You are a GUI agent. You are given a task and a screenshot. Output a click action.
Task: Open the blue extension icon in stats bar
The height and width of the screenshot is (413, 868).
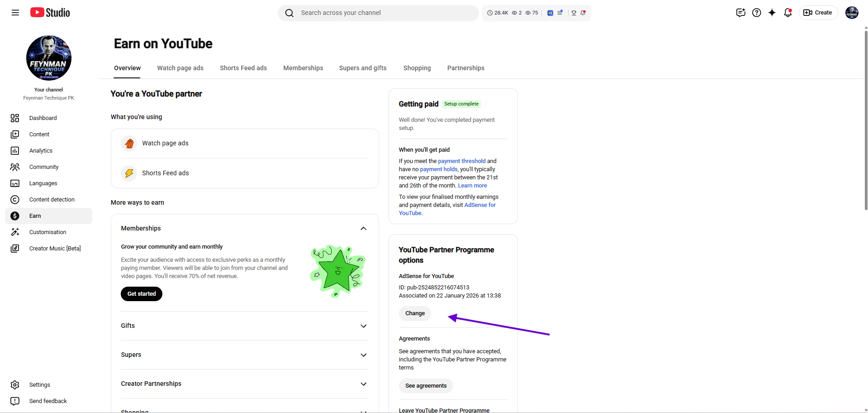point(550,13)
